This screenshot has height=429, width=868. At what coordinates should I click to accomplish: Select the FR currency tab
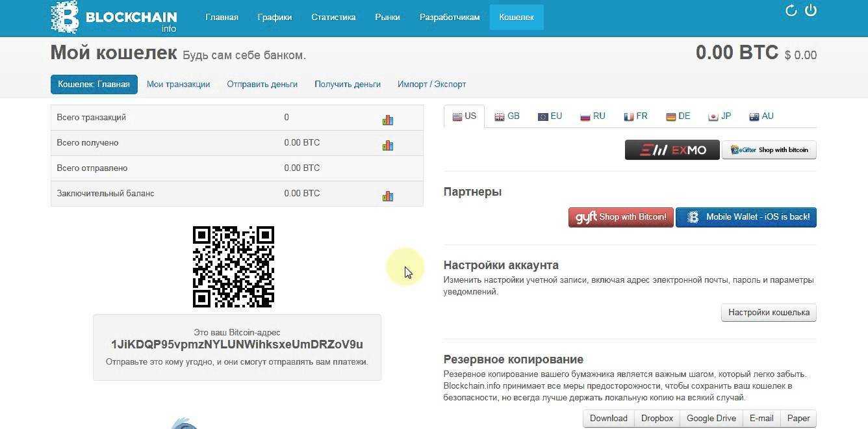[635, 116]
